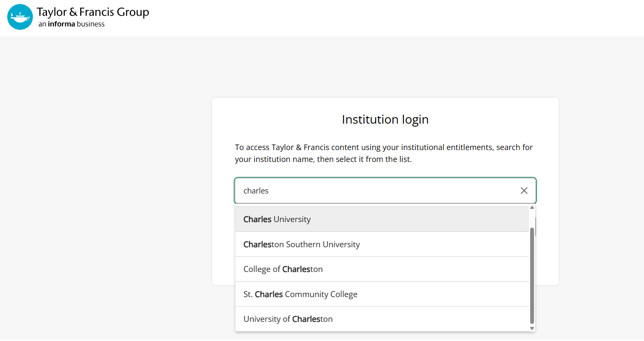Clear the search field with the X icon
The height and width of the screenshot is (341, 644).
coord(524,191)
